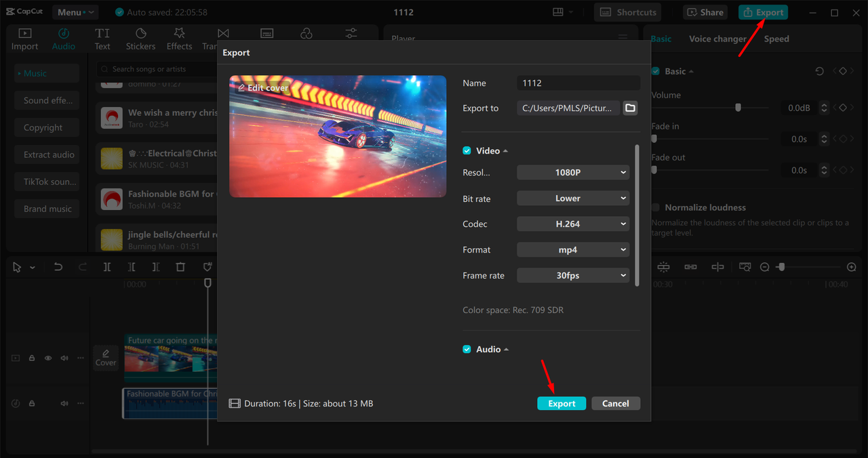The height and width of the screenshot is (458, 868).
Task: Collapse the Audio settings section arrow
Action: click(x=506, y=350)
